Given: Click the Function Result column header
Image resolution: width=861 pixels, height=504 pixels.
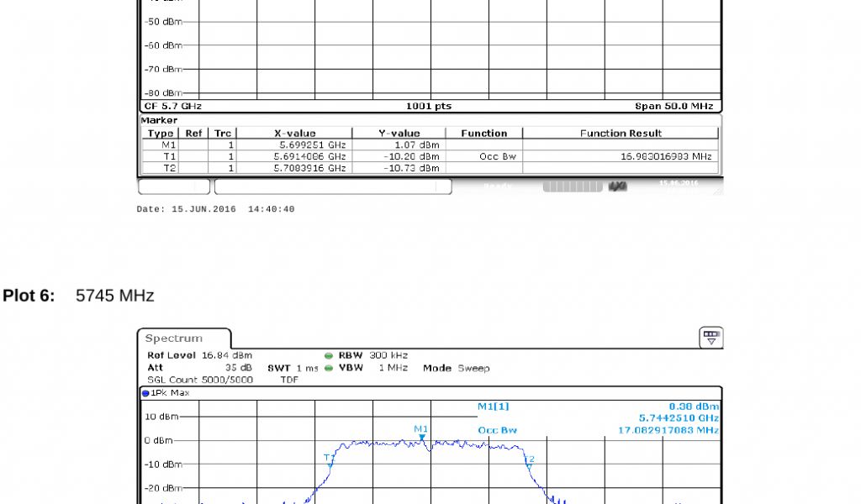Looking at the screenshot, I should pyautogui.click(x=621, y=133).
